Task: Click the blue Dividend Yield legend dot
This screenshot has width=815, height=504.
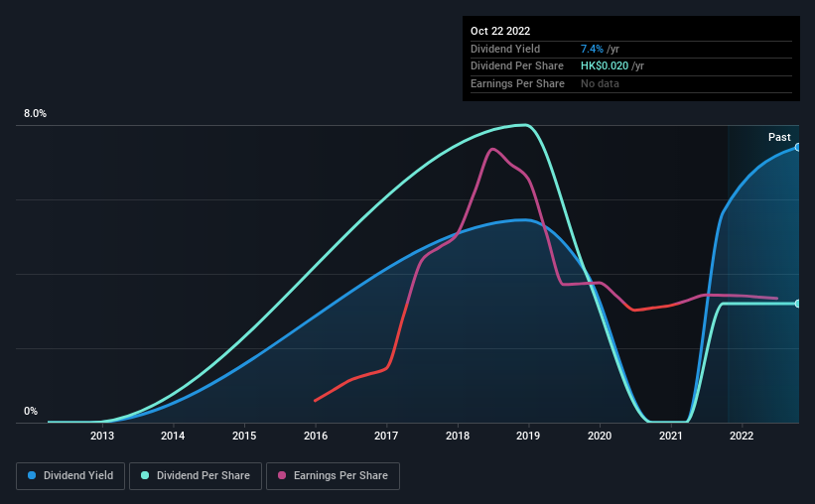Action: 32,475
